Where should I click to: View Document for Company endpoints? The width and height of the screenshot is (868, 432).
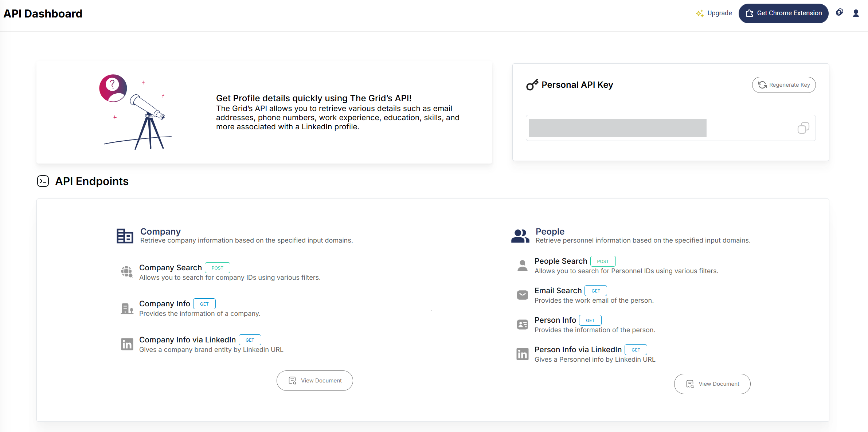coord(314,381)
